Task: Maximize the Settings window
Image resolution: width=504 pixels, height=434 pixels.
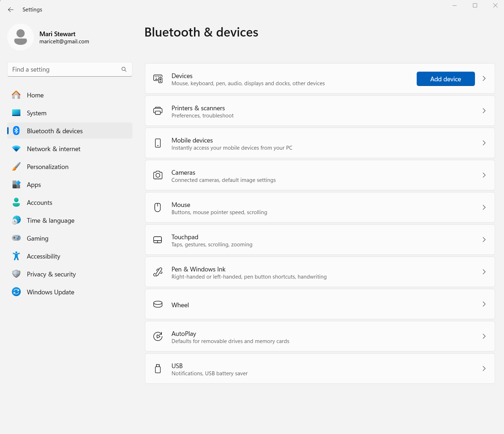Action: click(x=475, y=5)
